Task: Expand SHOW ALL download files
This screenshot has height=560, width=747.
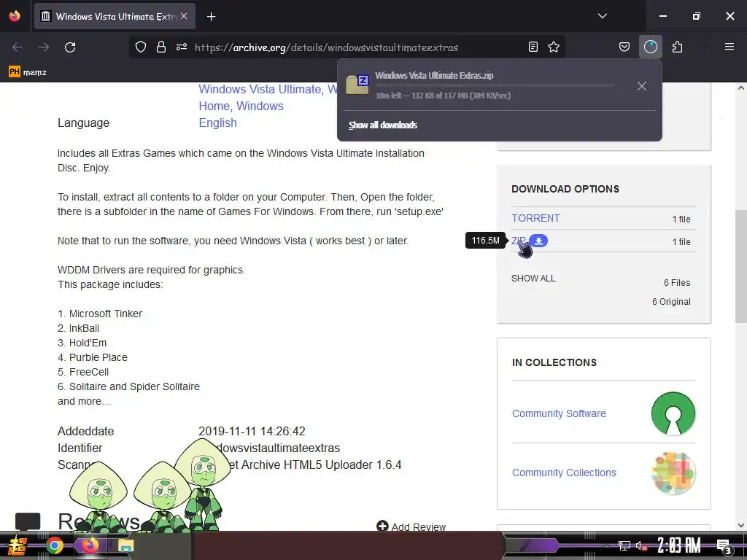Action: pos(533,278)
